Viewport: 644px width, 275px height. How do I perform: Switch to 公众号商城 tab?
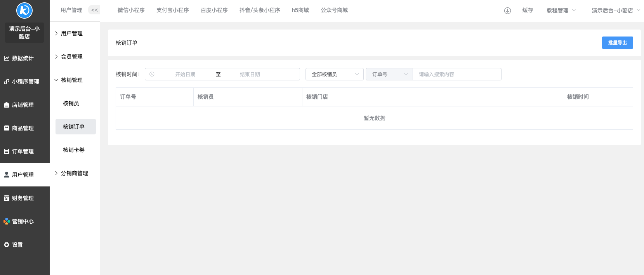click(x=334, y=10)
